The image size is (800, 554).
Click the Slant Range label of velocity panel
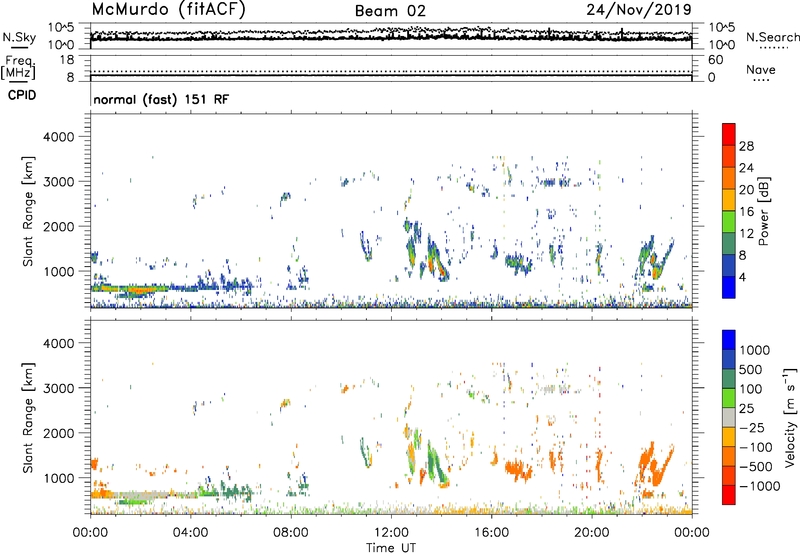pyautogui.click(x=28, y=417)
